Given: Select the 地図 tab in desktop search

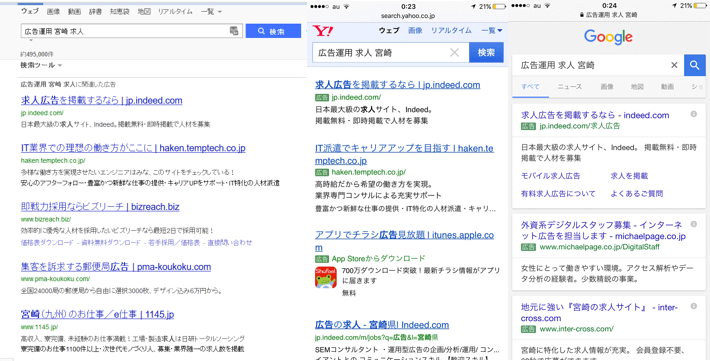Looking at the screenshot, I should 144,11.
